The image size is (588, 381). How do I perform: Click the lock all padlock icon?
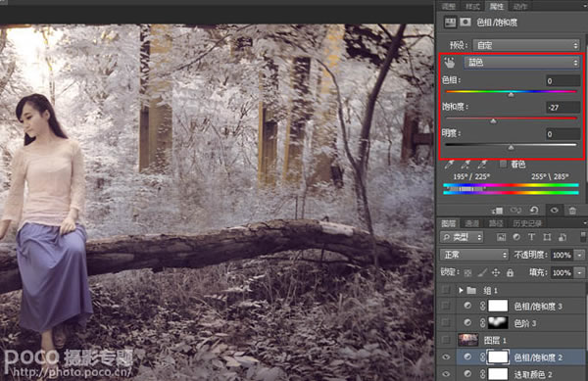[x=510, y=272]
